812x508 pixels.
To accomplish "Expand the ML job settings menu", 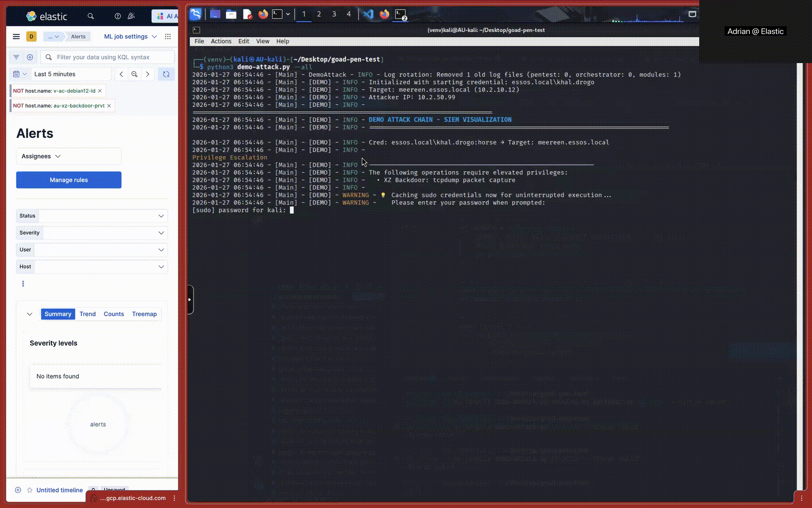I will click(x=130, y=37).
